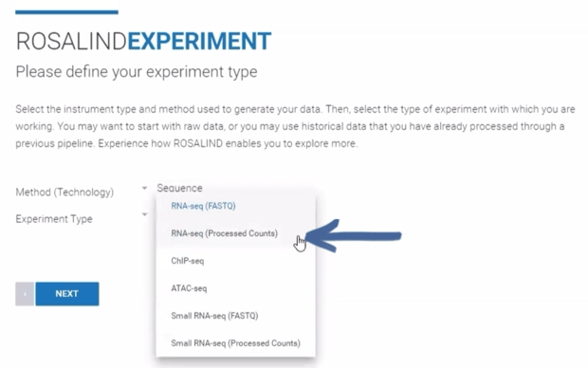
Task: Click the blue EXPERIMENT heading word
Action: pos(199,41)
